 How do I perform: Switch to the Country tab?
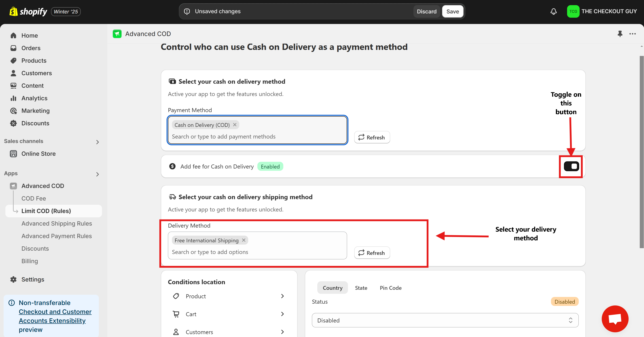[x=333, y=288]
